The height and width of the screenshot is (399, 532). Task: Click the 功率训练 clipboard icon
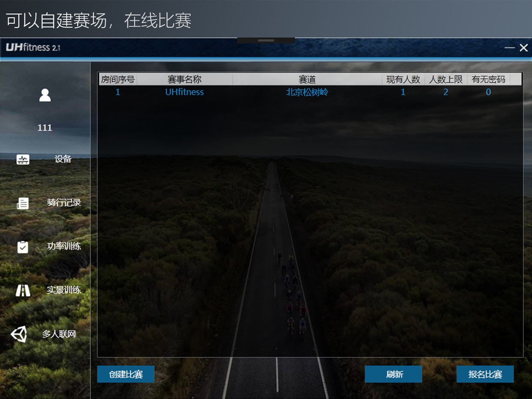(x=23, y=247)
